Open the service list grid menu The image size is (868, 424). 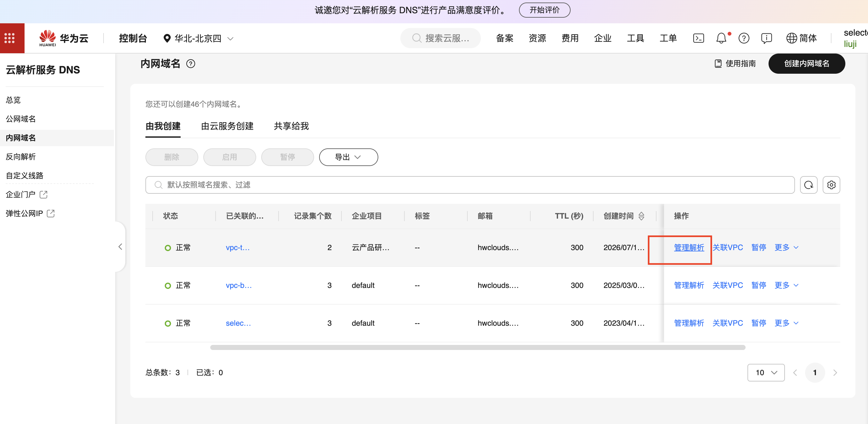[9, 38]
